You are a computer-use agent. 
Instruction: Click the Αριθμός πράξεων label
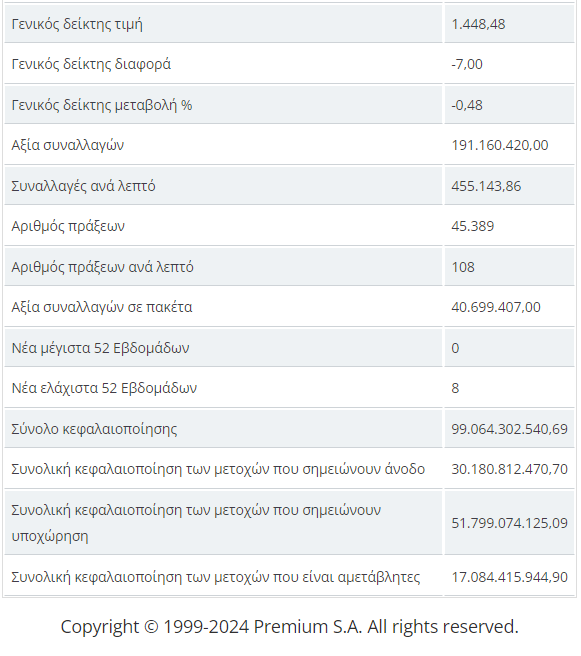click(68, 226)
